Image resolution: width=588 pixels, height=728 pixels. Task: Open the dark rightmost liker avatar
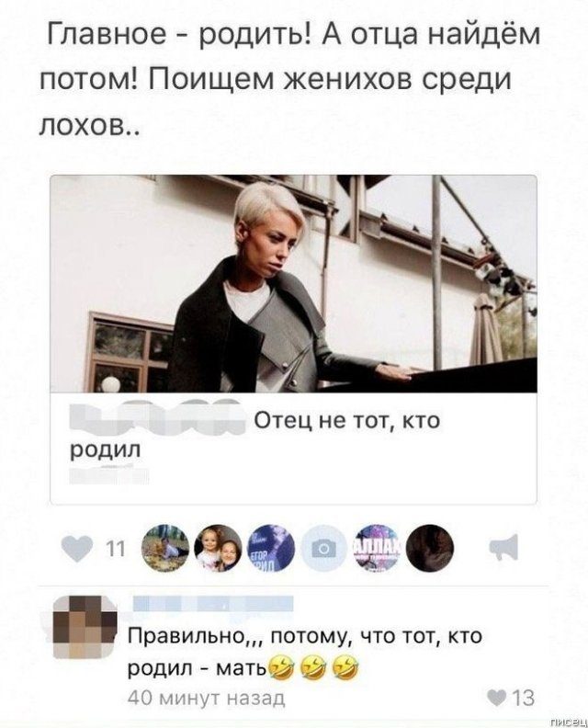tap(429, 549)
